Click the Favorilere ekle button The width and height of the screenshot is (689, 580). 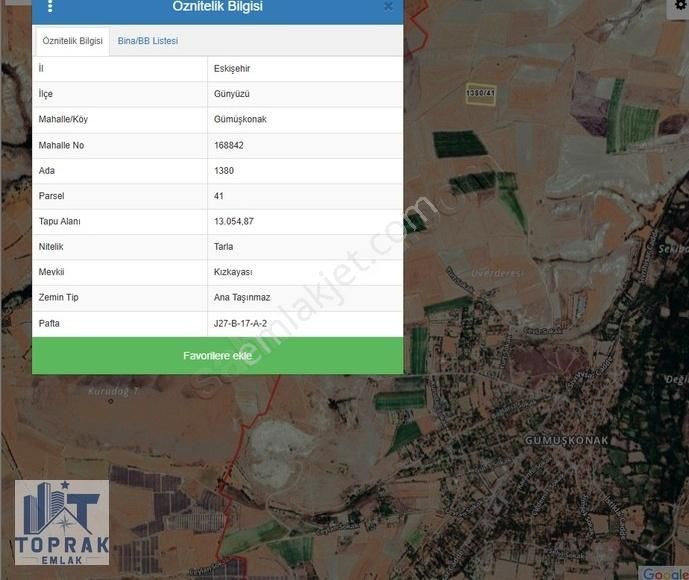218,355
